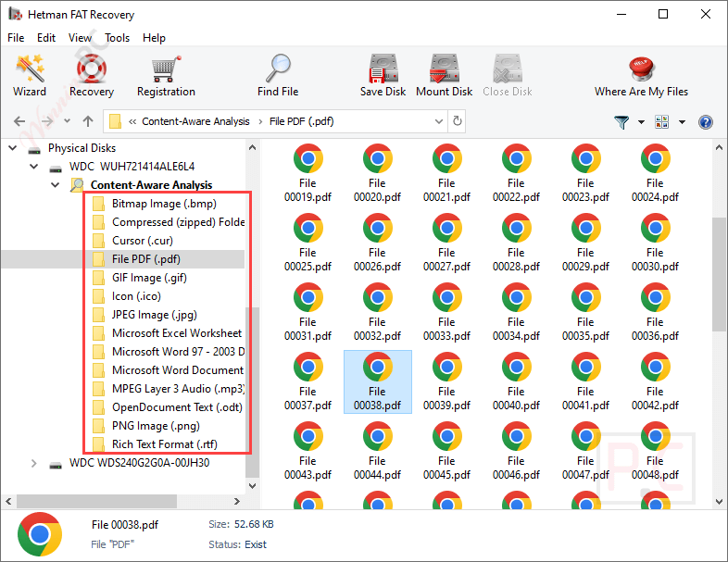Viewport: 728px width, 562px height.
Task: Click the tree scroll up arrow
Action: 252,147
